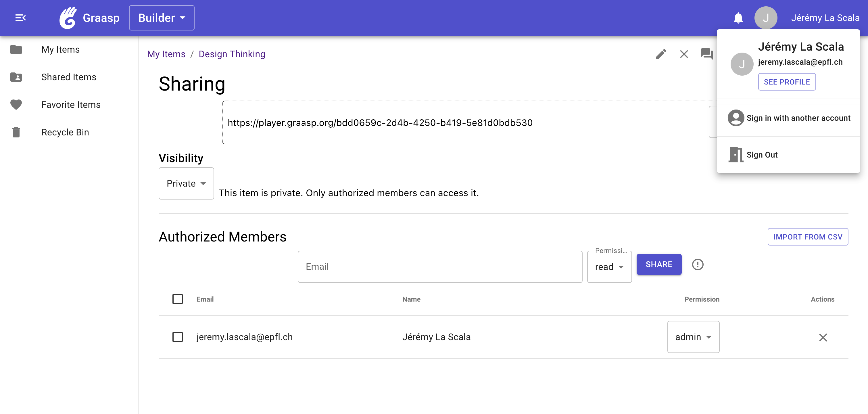The image size is (868, 414).
Task: Click the IMPORT FROM CSV button
Action: pyautogui.click(x=808, y=237)
